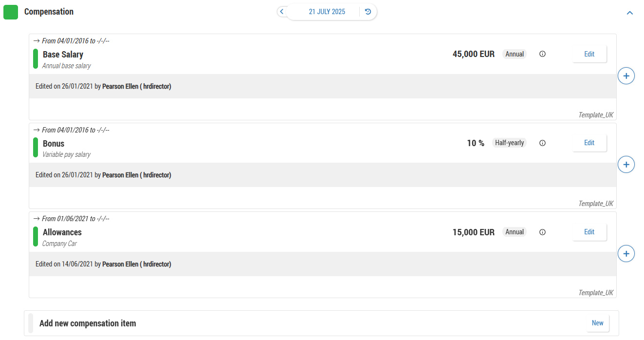Click the green Compensation section square
Screen dimensions: 644x340
click(11, 12)
